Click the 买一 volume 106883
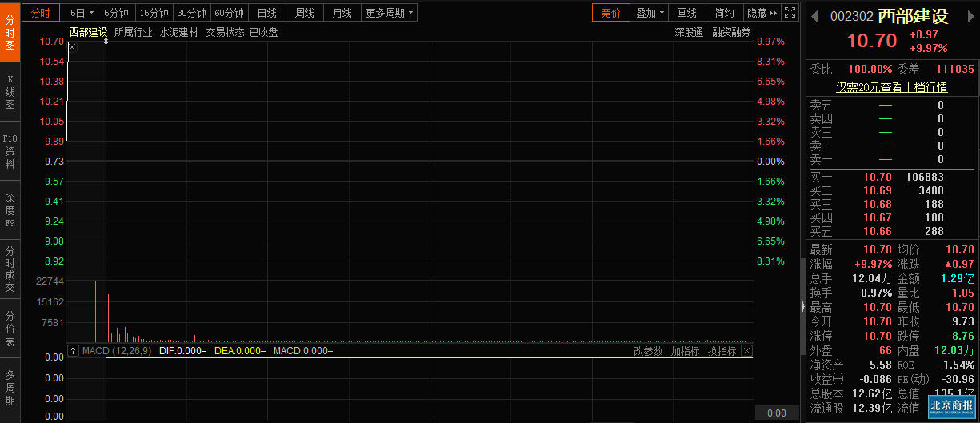980x423 pixels. 925,177
